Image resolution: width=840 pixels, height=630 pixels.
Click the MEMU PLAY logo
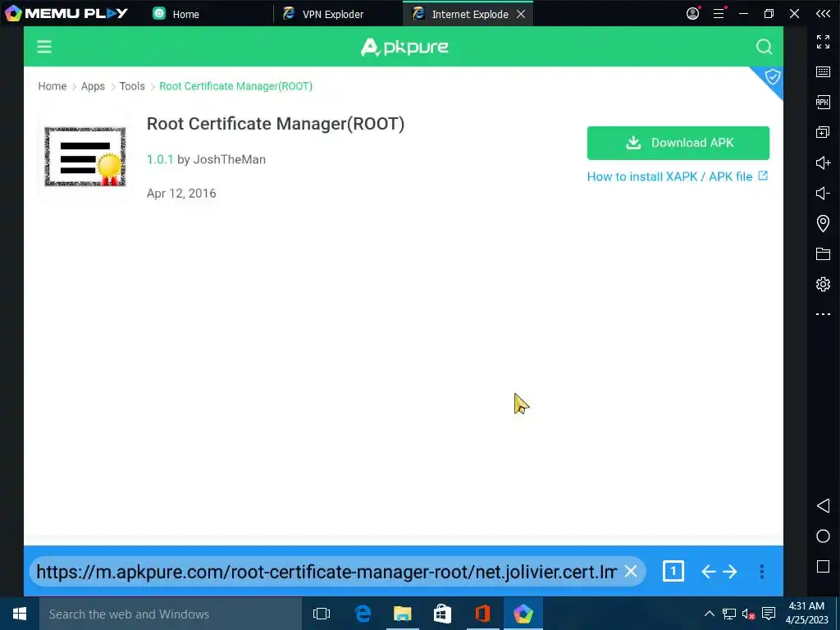[x=66, y=13]
